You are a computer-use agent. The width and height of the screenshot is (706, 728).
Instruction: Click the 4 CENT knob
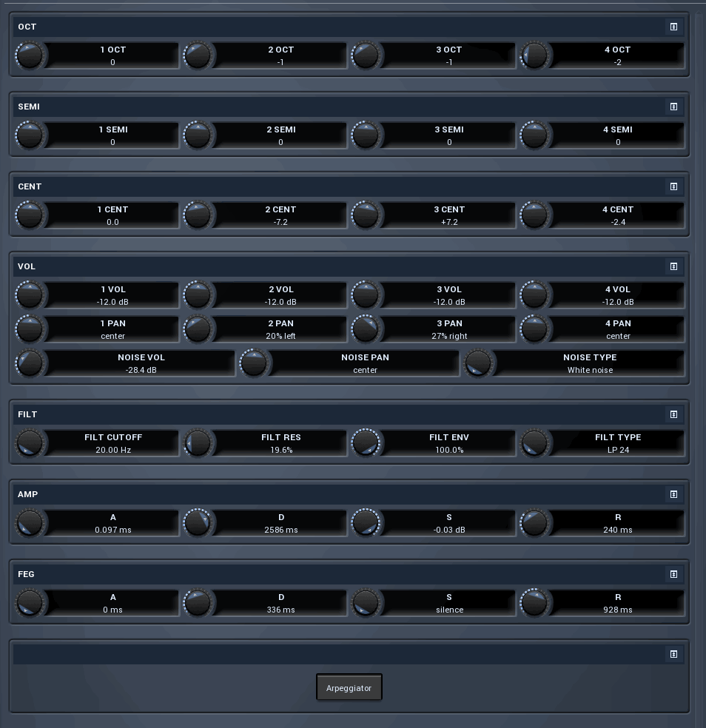(534, 215)
